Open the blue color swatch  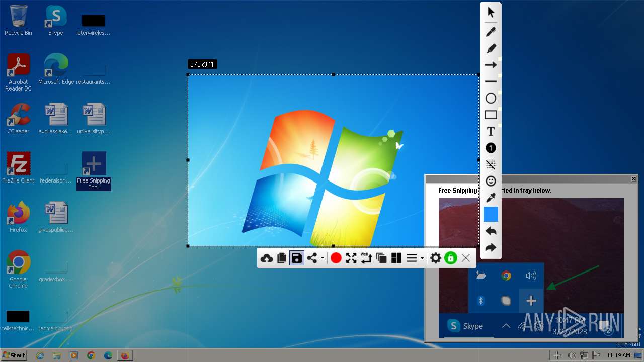click(491, 214)
